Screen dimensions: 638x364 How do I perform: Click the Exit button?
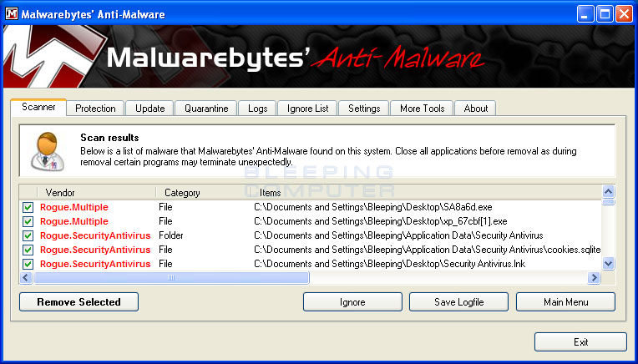click(580, 342)
